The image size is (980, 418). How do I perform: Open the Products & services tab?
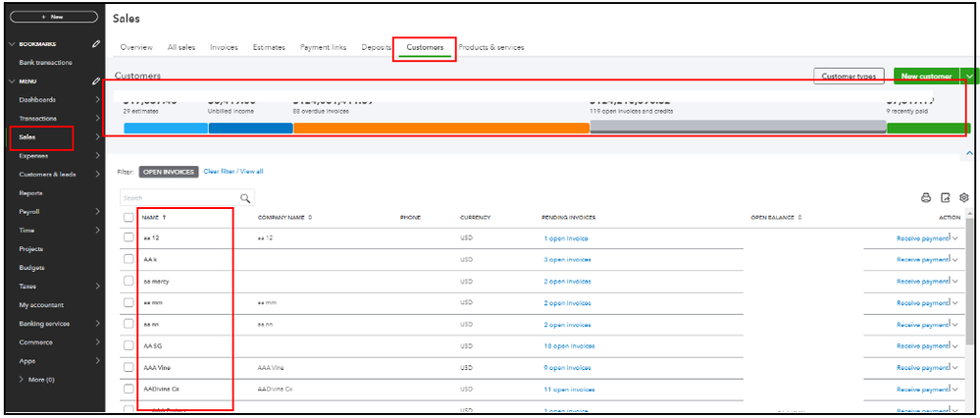pyautogui.click(x=491, y=47)
